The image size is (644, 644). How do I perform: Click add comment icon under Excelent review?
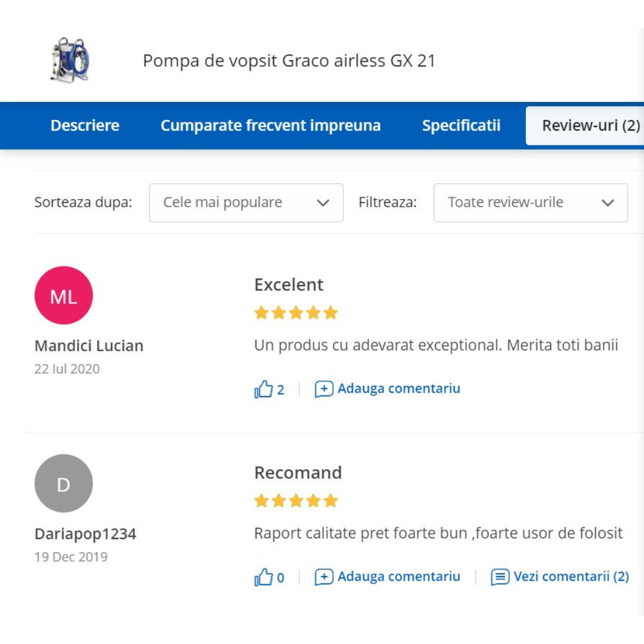click(x=324, y=389)
